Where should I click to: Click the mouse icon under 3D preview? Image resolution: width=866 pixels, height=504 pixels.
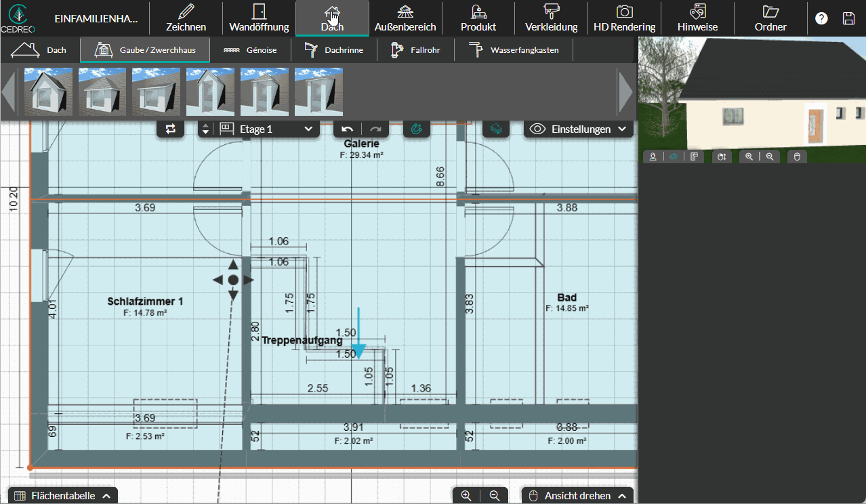tap(797, 156)
